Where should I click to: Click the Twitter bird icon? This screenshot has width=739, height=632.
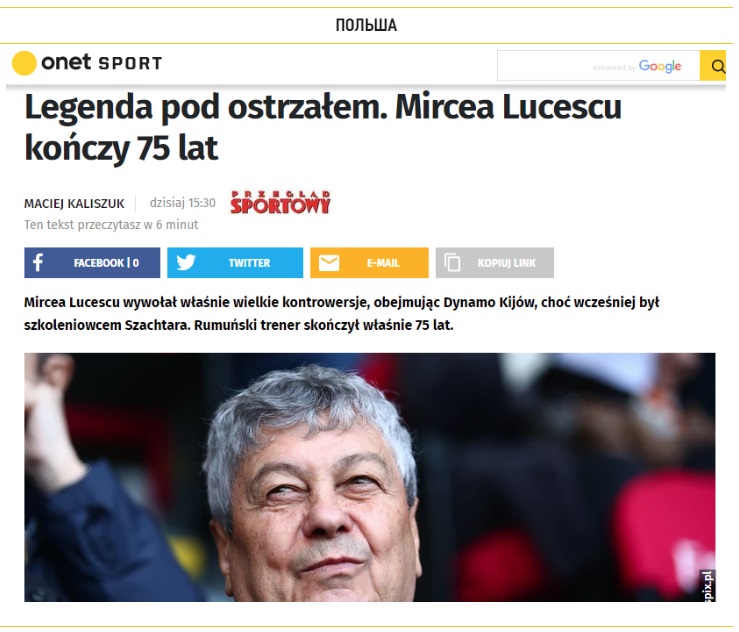tap(186, 263)
